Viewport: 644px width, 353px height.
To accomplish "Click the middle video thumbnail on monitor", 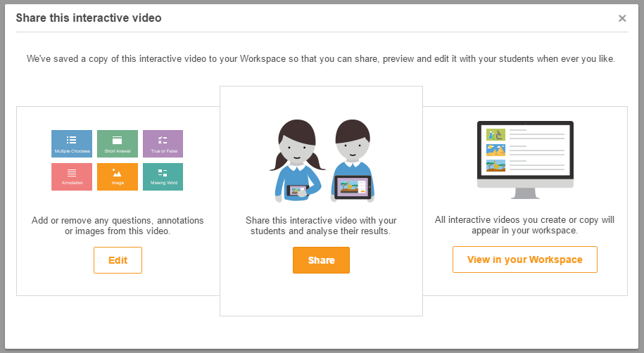I will [496, 150].
